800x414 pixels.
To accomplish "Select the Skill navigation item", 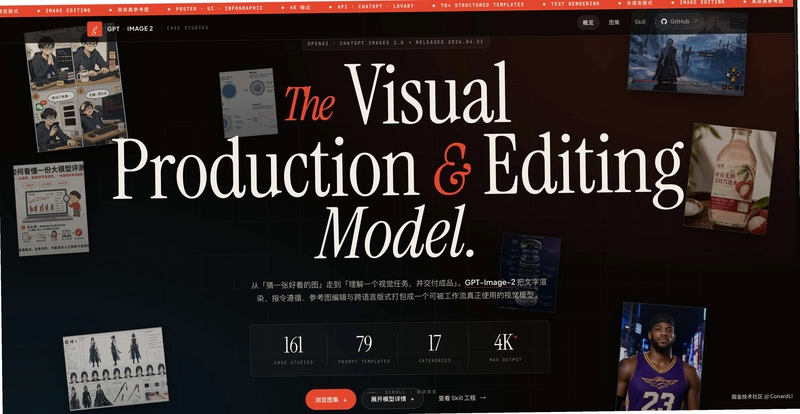I will click(x=640, y=22).
